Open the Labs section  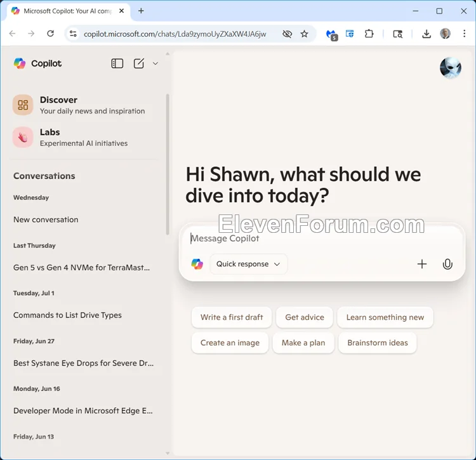click(83, 137)
